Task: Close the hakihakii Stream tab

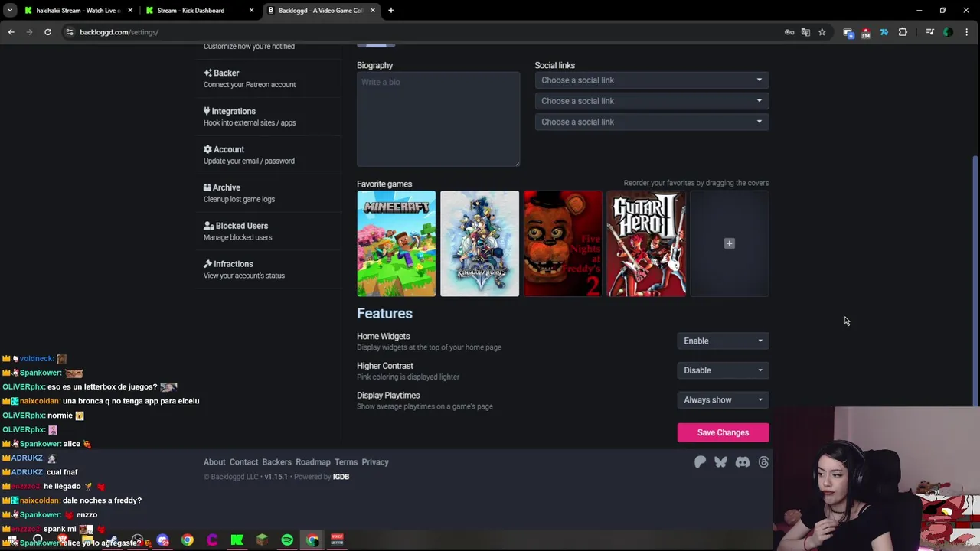Action: [x=129, y=11]
